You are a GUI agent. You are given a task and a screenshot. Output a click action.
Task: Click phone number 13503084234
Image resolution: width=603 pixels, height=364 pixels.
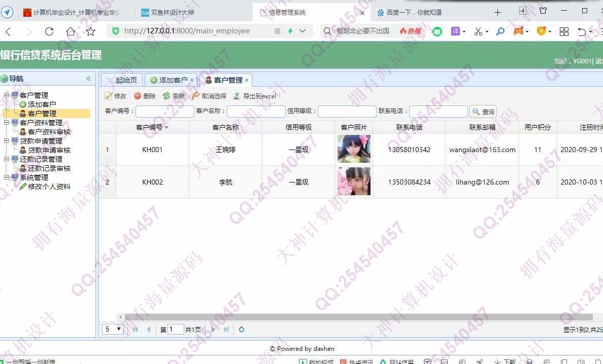coord(409,182)
